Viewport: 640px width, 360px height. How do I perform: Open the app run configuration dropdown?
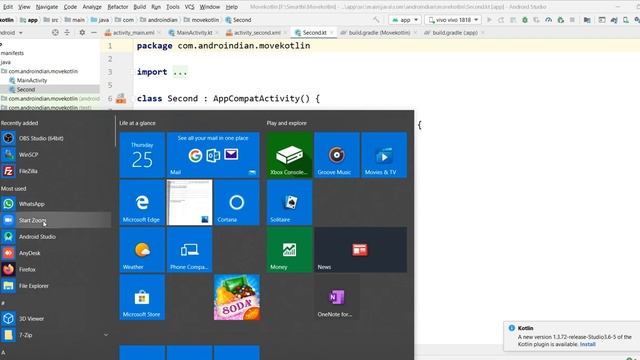click(405, 20)
